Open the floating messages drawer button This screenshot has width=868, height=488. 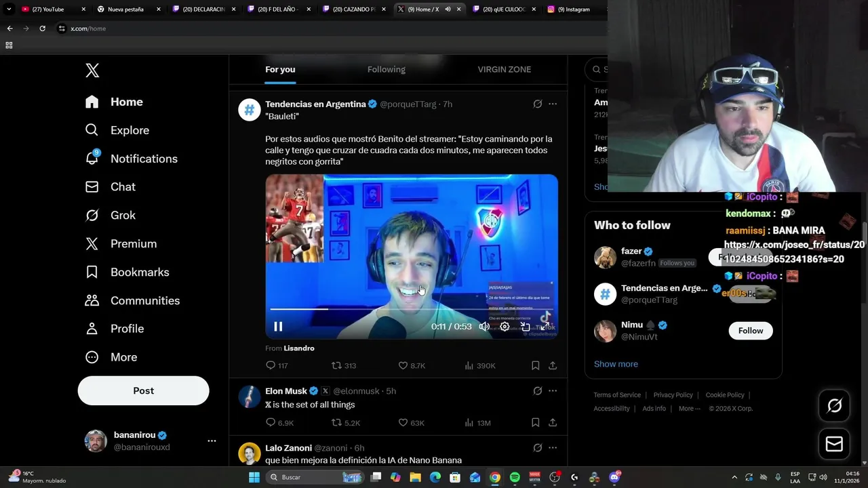point(834,444)
